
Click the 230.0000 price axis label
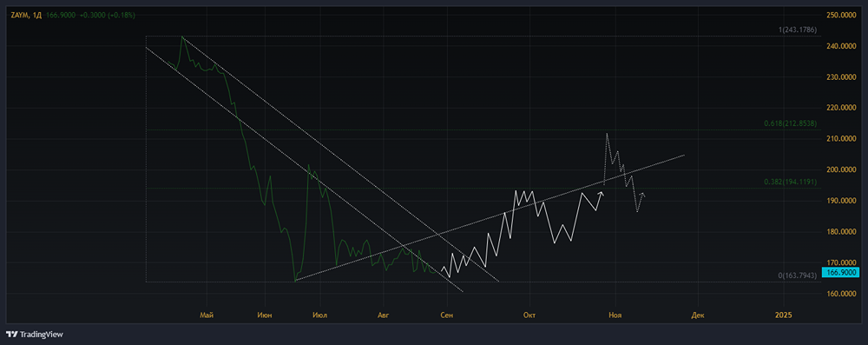(x=842, y=77)
